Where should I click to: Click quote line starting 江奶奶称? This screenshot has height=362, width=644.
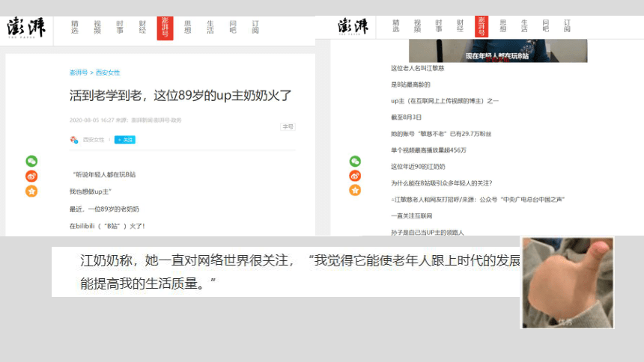click(300, 260)
